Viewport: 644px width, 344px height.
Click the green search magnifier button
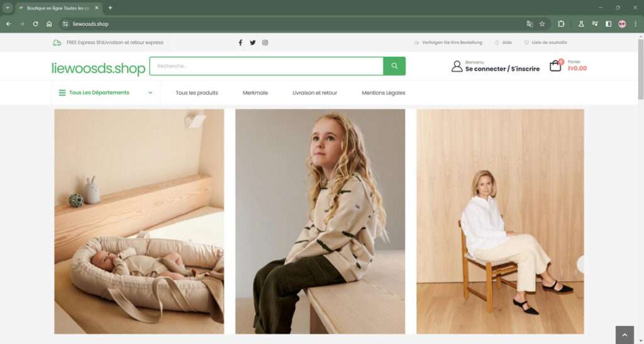click(x=394, y=66)
